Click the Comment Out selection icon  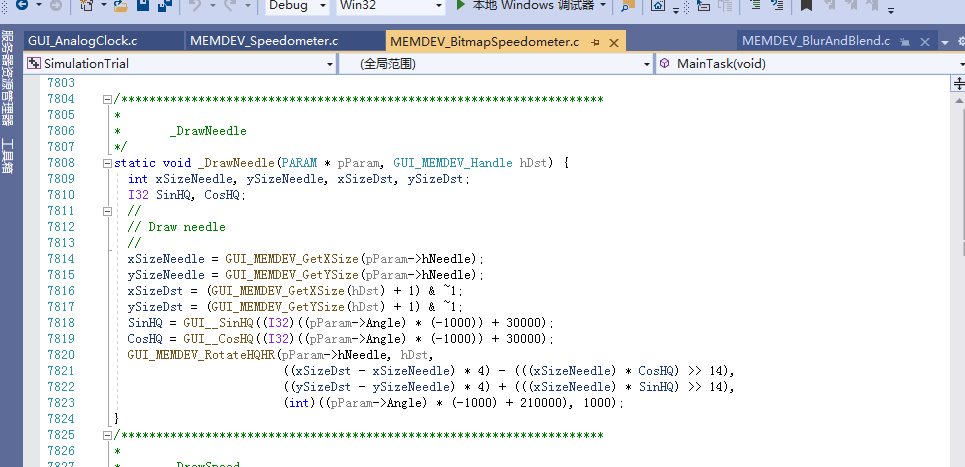[x=755, y=4]
